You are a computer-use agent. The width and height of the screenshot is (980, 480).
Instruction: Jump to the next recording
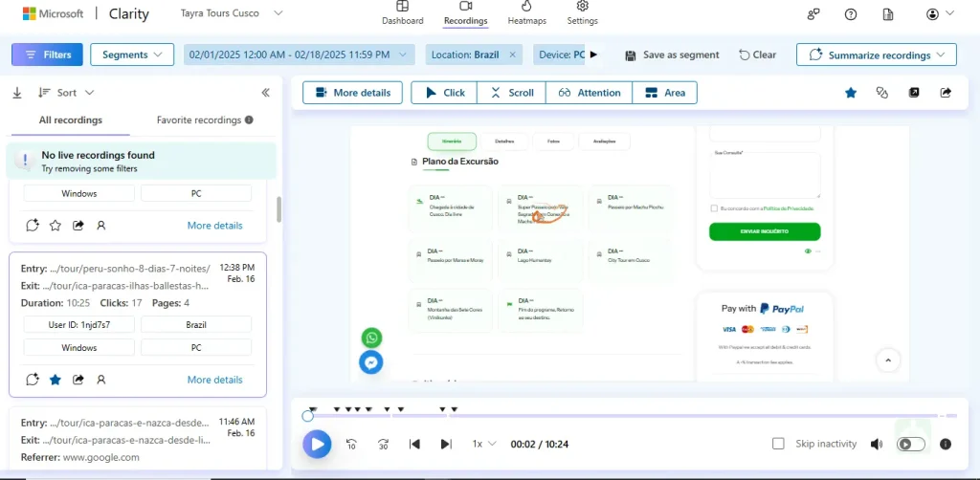tap(446, 444)
